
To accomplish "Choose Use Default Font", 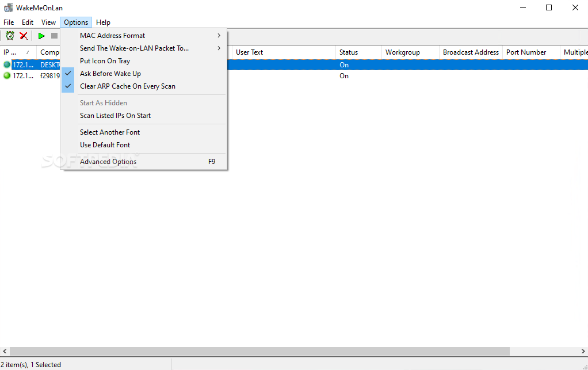I will [x=144, y=144].
